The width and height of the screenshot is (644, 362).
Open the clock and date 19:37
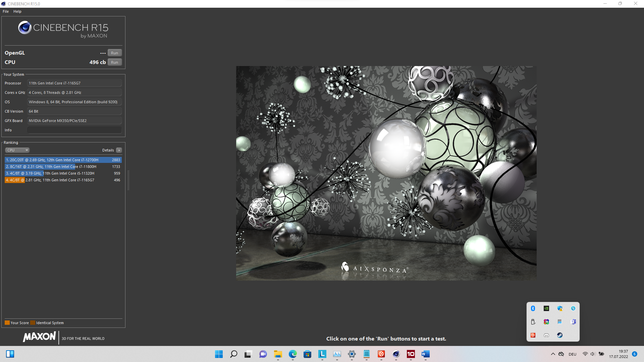(x=619, y=354)
